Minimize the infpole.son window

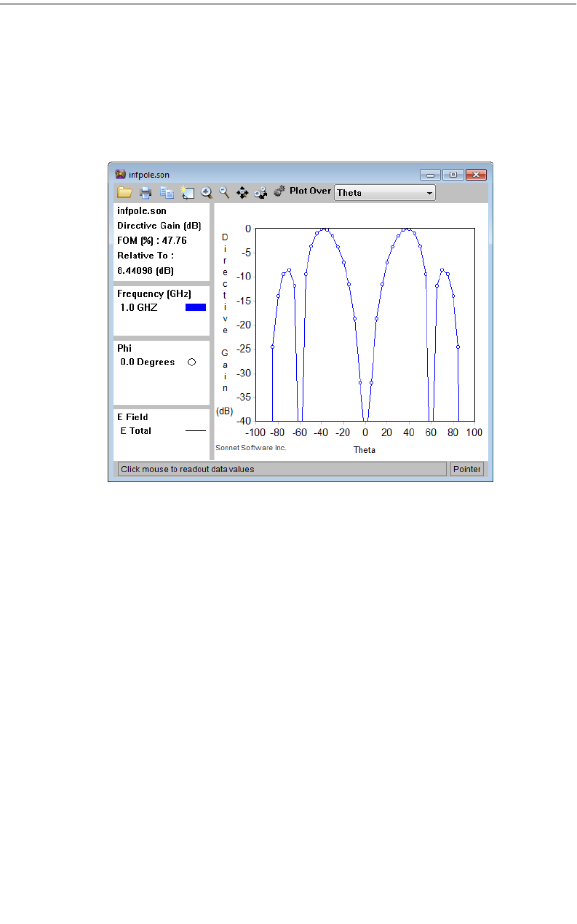(431, 175)
